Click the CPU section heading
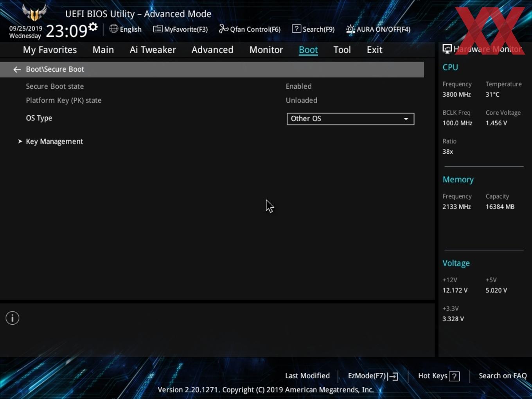This screenshot has width=532, height=399. pos(450,67)
